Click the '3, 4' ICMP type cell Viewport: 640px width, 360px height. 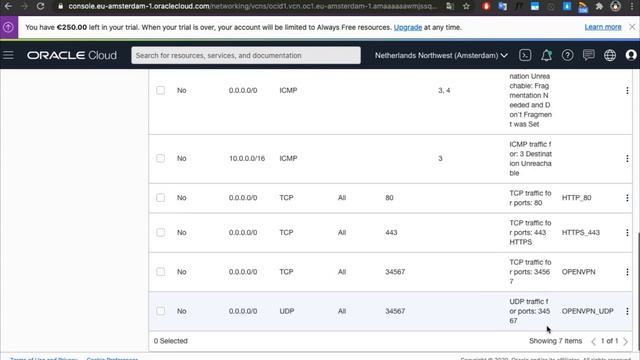pos(444,91)
